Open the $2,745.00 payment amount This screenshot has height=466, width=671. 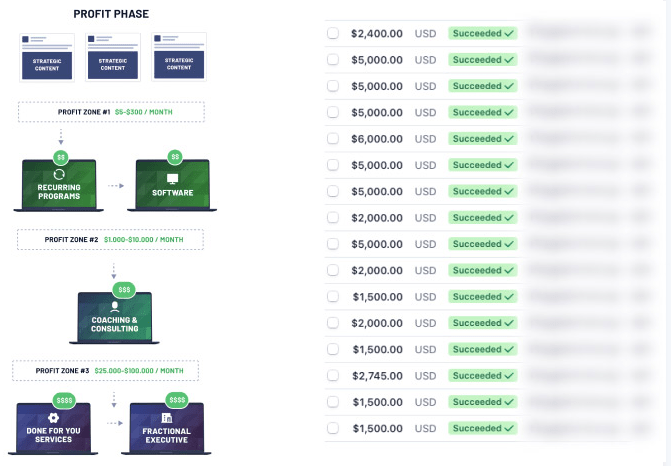(377, 376)
